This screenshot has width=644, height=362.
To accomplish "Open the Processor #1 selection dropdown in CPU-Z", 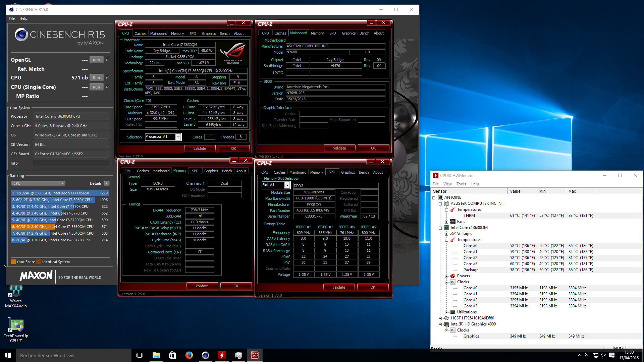I will click(178, 137).
